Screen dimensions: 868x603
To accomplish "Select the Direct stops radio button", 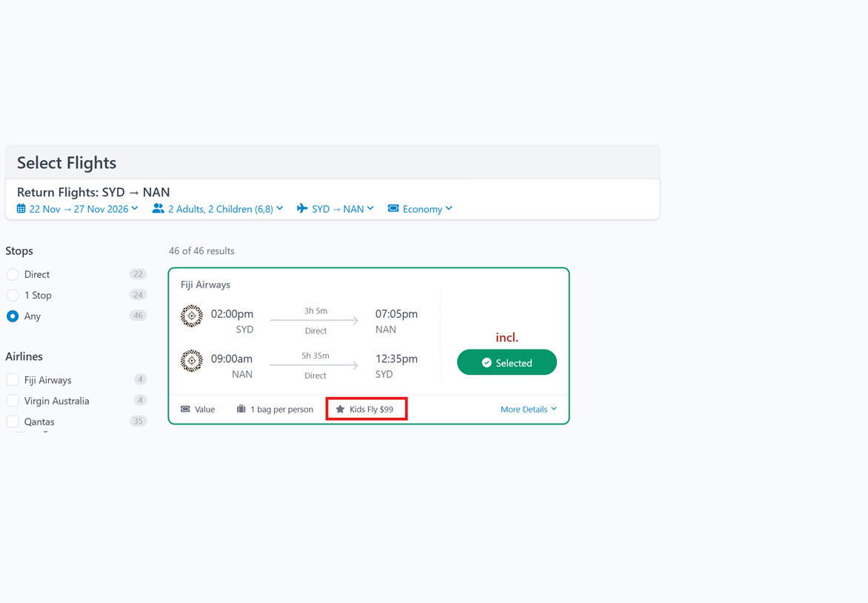I will 13,275.
